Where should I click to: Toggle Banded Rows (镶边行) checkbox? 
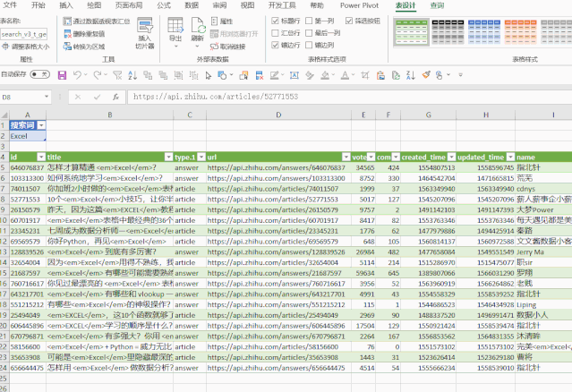276,45
